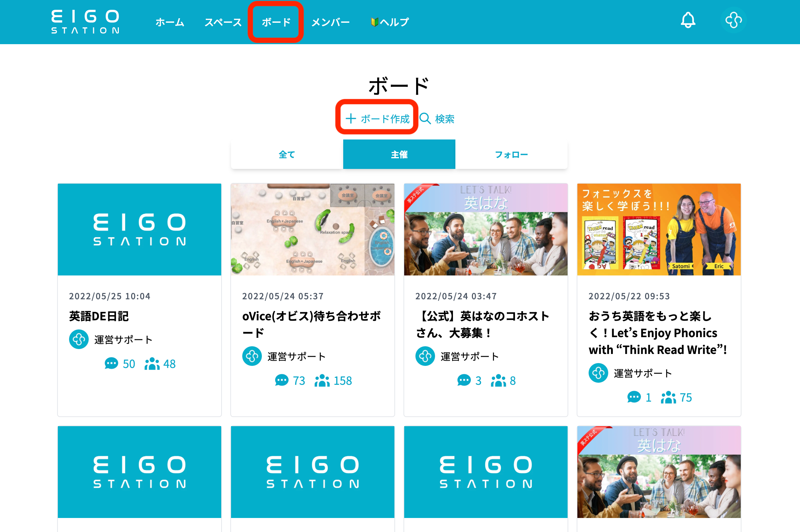The image size is (800, 532).
Task: Open the user profile avatar icon
Action: 733,20
